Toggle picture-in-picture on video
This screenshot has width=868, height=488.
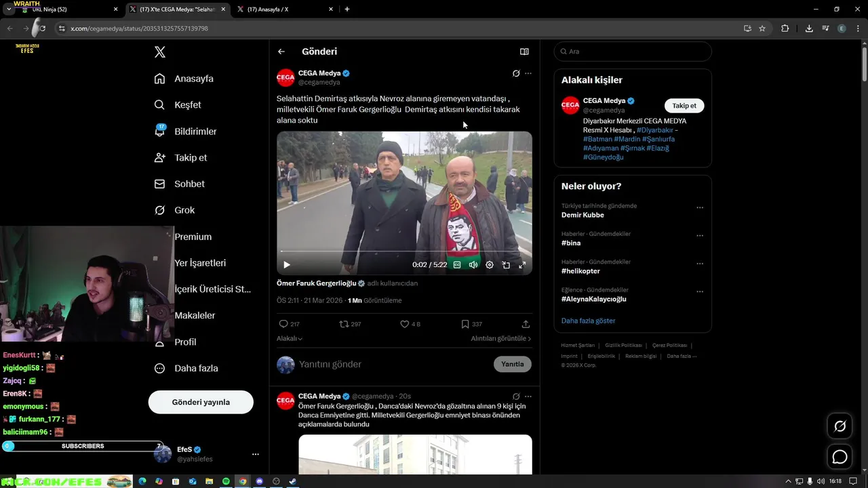506,265
